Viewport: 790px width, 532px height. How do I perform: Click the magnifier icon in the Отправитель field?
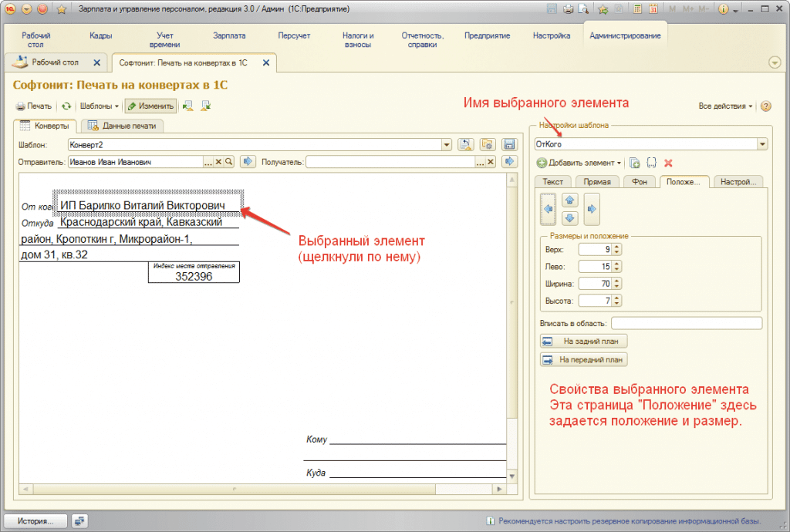(228, 162)
